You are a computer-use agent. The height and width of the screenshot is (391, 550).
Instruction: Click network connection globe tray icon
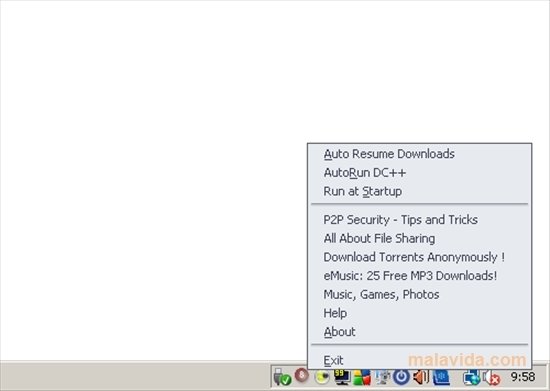pyautogui.click(x=471, y=378)
